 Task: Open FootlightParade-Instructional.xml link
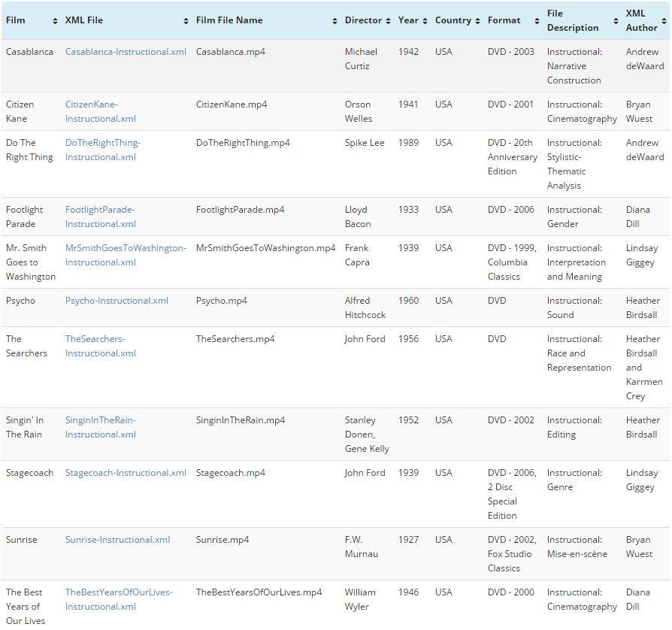[x=100, y=217]
